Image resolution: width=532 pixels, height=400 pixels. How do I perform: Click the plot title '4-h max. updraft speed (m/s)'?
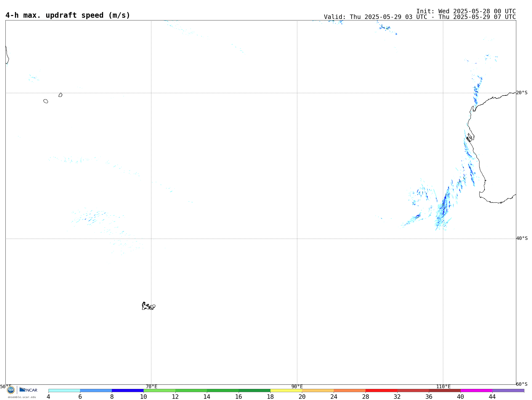68,15
